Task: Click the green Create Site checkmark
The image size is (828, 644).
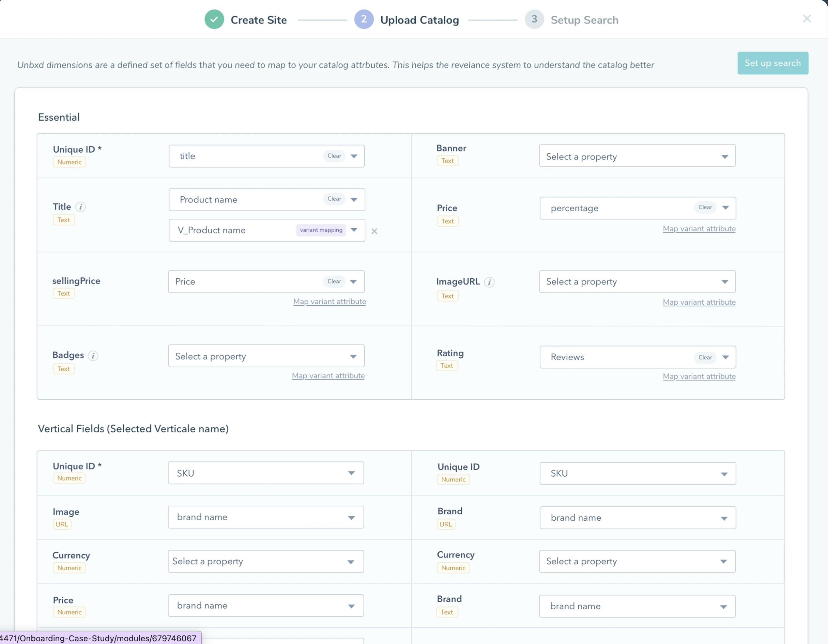Action: pos(214,19)
